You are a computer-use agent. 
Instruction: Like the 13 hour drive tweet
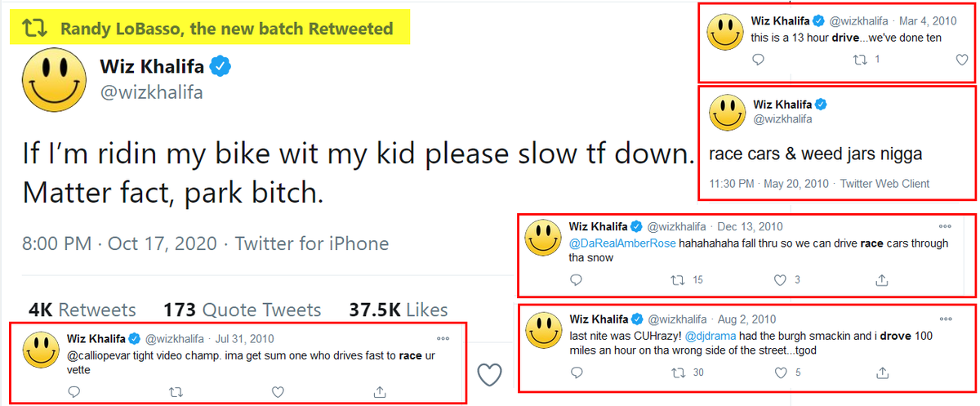[962, 60]
